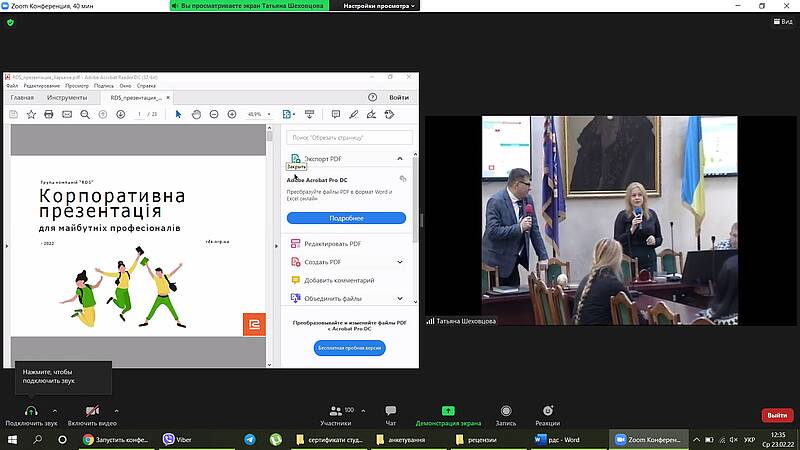Open audio options arrow next to Подключить звук
This screenshot has height=450, width=800.
55,411
